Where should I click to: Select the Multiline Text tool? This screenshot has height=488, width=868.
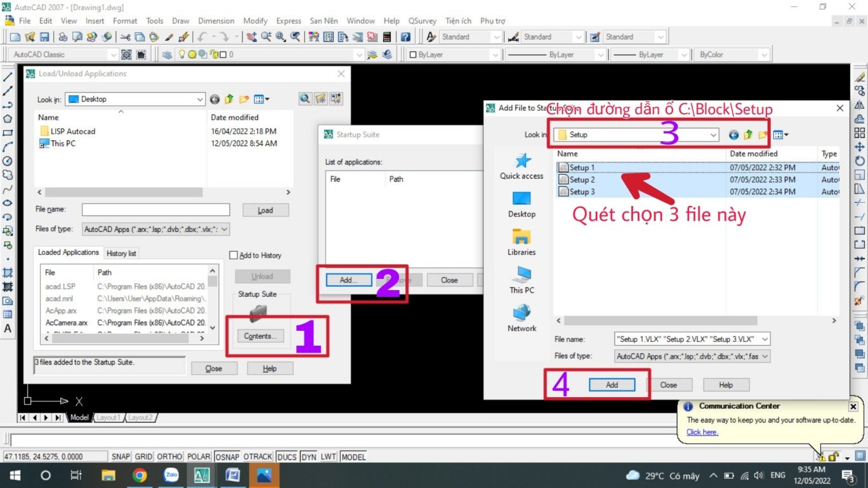click(8, 328)
